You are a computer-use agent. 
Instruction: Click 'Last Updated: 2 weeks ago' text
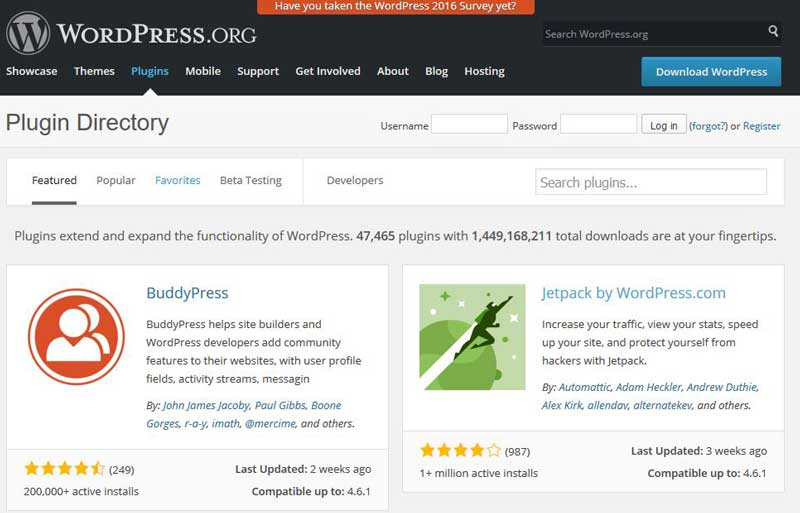(303, 469)
